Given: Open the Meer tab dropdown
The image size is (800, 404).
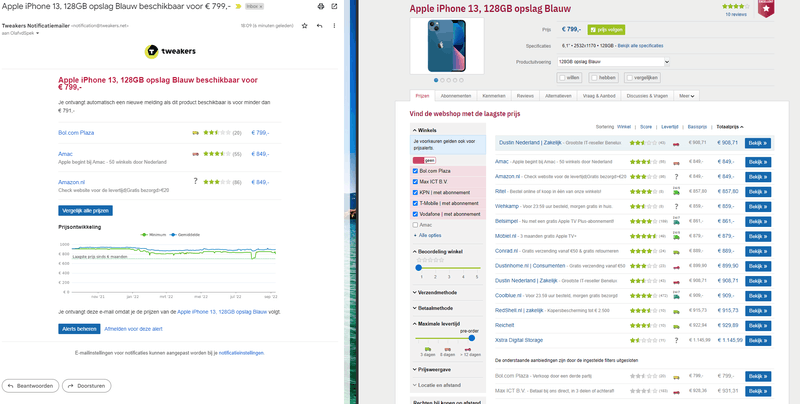Looking at the screenshot, I should [686, 95].
